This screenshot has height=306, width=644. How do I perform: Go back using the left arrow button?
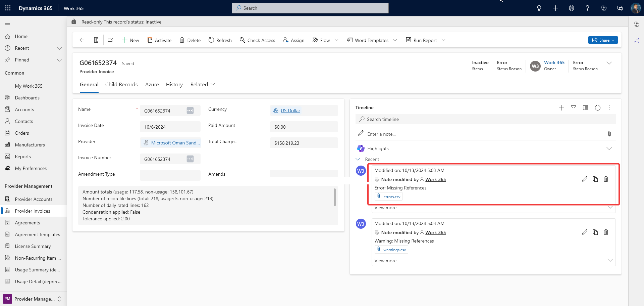point(82,40)
